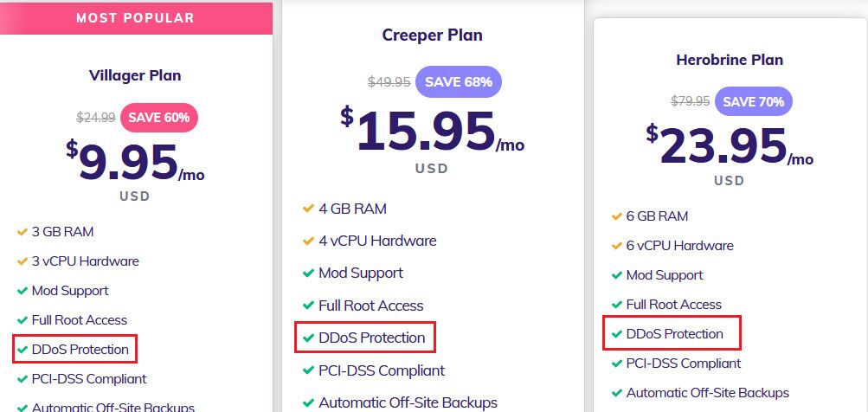Click DDoS Protection in Herobrine Plan
This screenshot has height=412, width=868.
click(675, 334)
